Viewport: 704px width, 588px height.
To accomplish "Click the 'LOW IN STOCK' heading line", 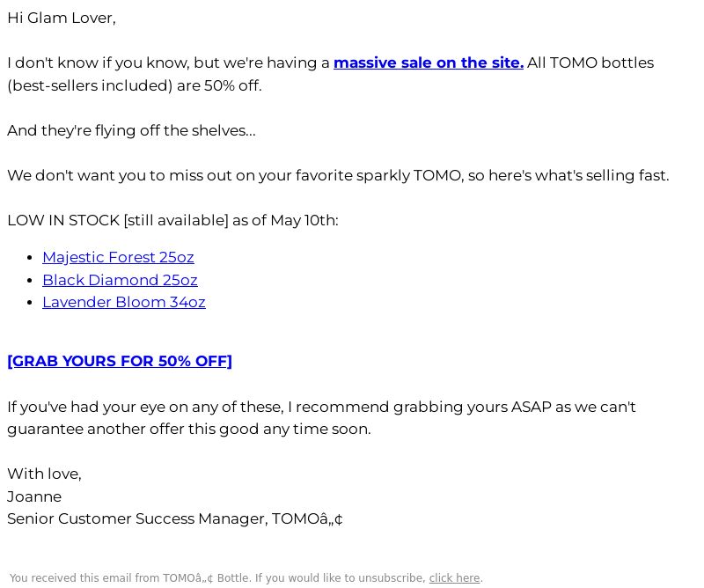I will 172,221.
